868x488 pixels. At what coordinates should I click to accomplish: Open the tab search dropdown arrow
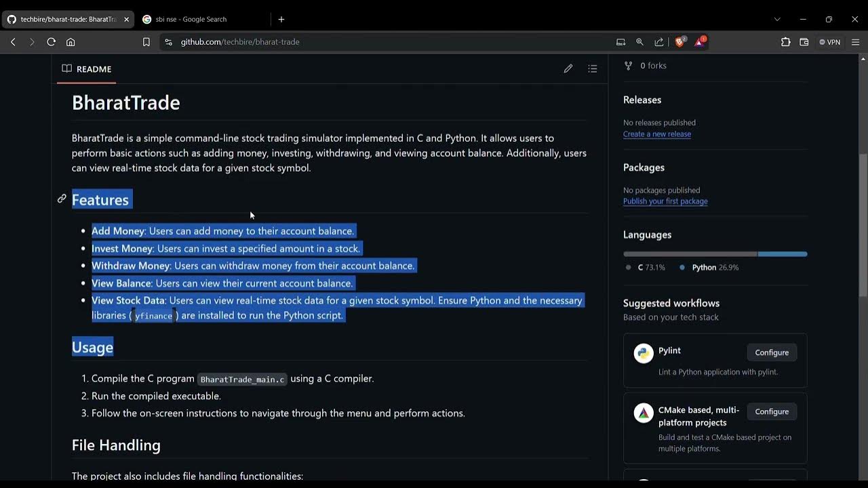[777, 19]
